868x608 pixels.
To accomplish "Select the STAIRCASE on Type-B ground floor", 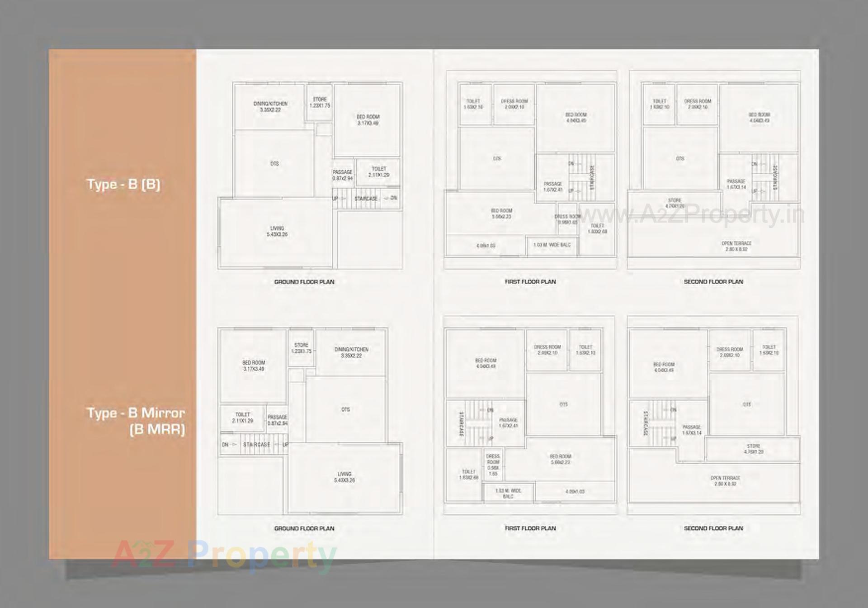I will pyautogui.click(x=365, y=198).
